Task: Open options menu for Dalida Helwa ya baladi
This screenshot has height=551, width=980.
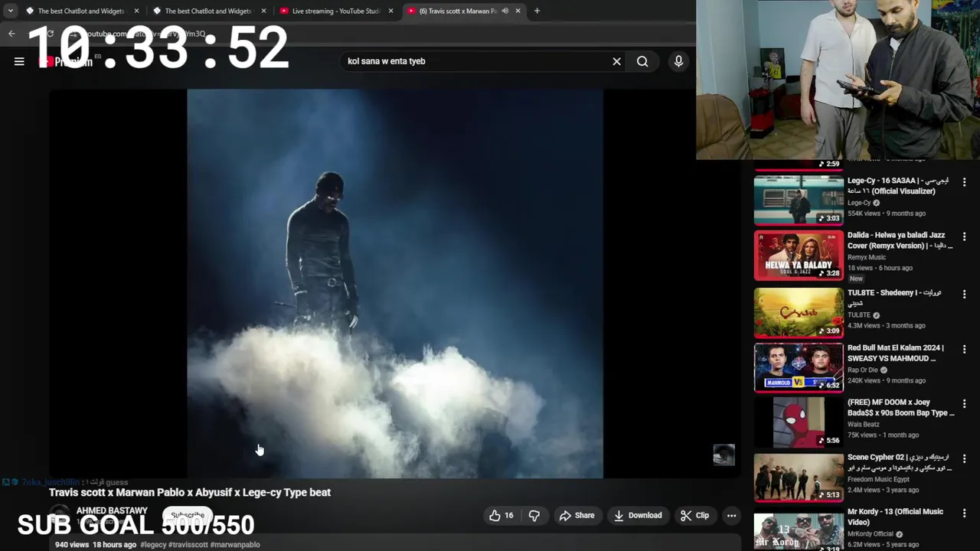Action: tap(964, 237)
